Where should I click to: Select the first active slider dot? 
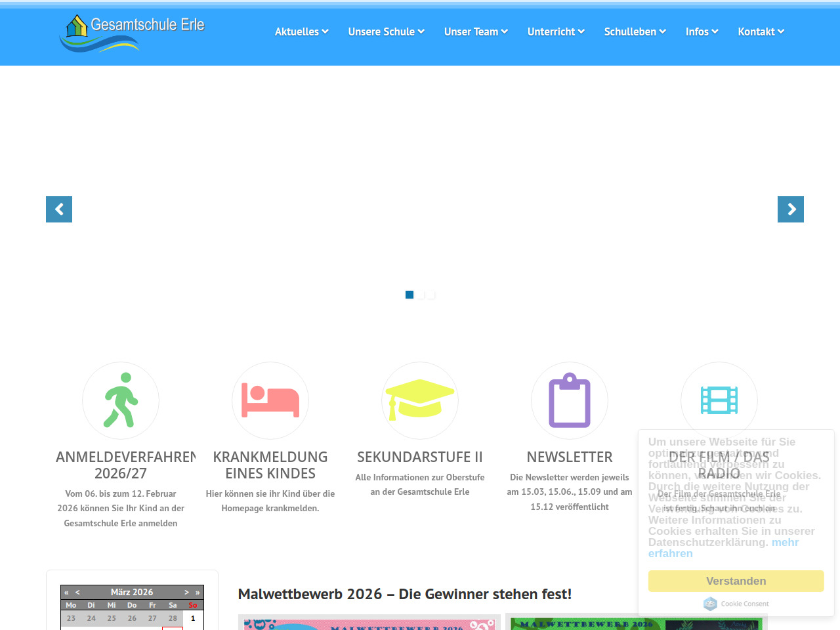tap(409, 295)
